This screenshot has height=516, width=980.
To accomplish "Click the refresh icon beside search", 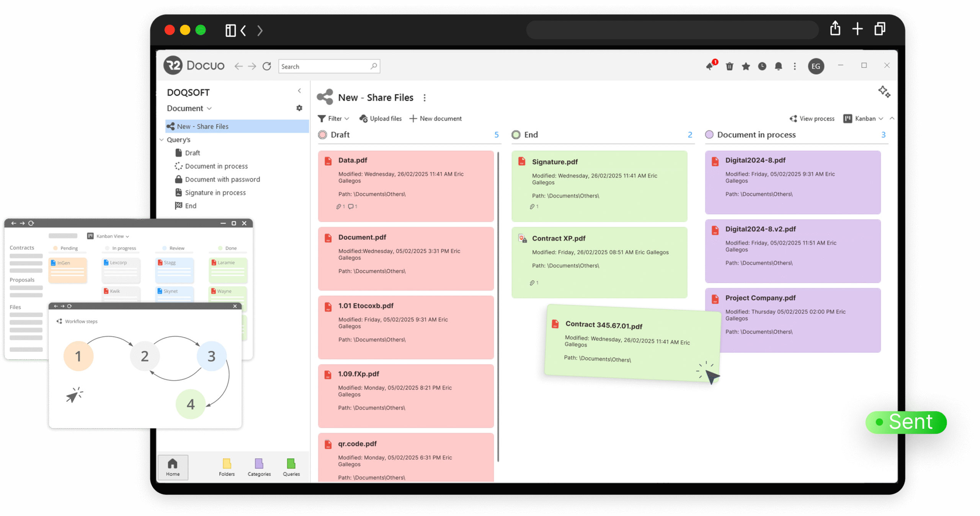I will 267,67.
